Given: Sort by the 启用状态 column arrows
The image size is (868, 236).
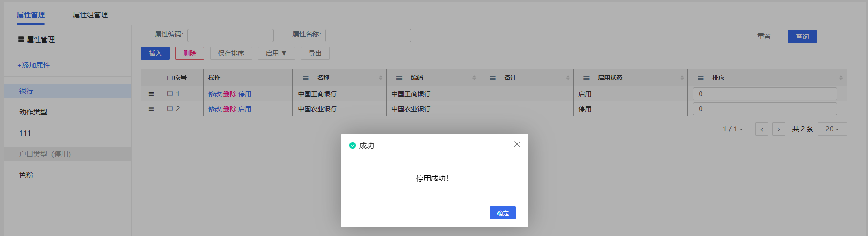Looking at the screenshot, I should (682, 78).
